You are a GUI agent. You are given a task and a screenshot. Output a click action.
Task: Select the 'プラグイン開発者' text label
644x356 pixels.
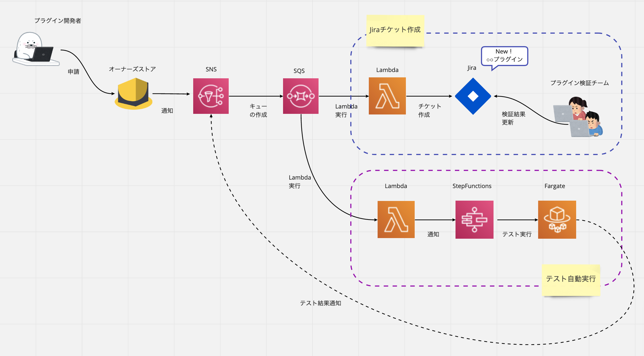(x=58, y=21)
